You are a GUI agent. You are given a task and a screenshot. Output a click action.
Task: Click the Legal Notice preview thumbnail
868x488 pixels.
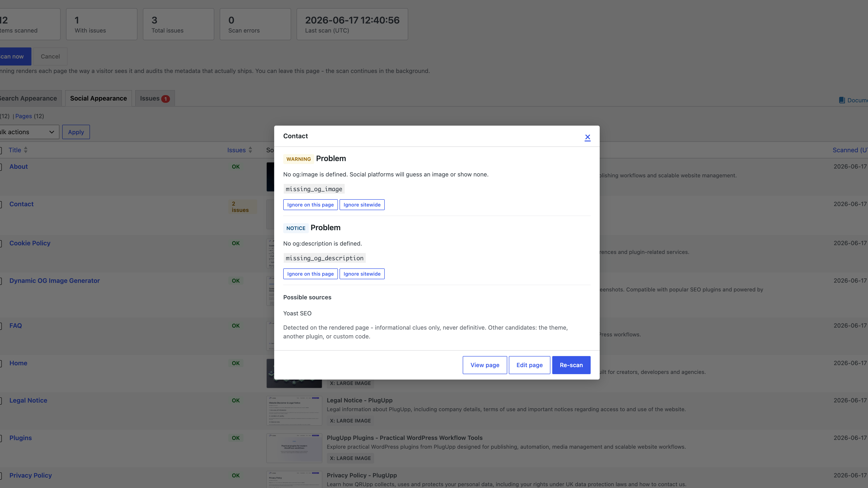coord(294,411)
